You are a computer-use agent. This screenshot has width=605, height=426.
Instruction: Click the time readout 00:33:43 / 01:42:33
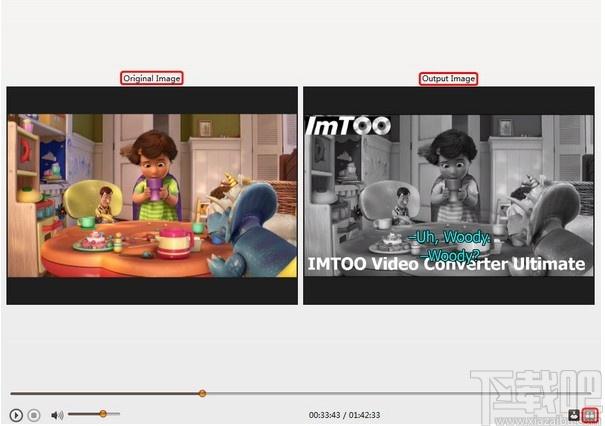[344, 415]
